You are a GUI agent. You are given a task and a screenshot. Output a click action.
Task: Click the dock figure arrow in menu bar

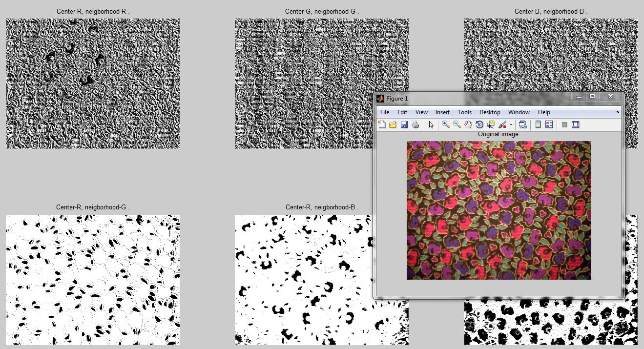point(618,112)
